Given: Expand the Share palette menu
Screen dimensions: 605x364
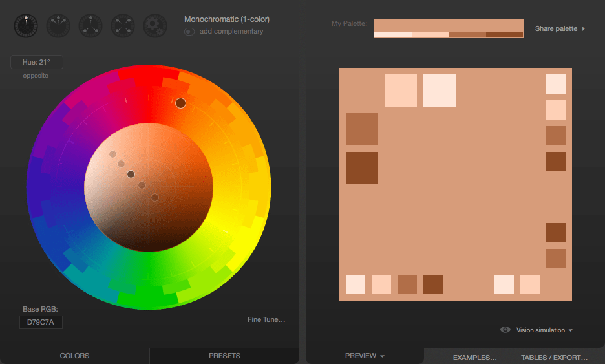Looking at the screenshot, I should pos(560,29).
